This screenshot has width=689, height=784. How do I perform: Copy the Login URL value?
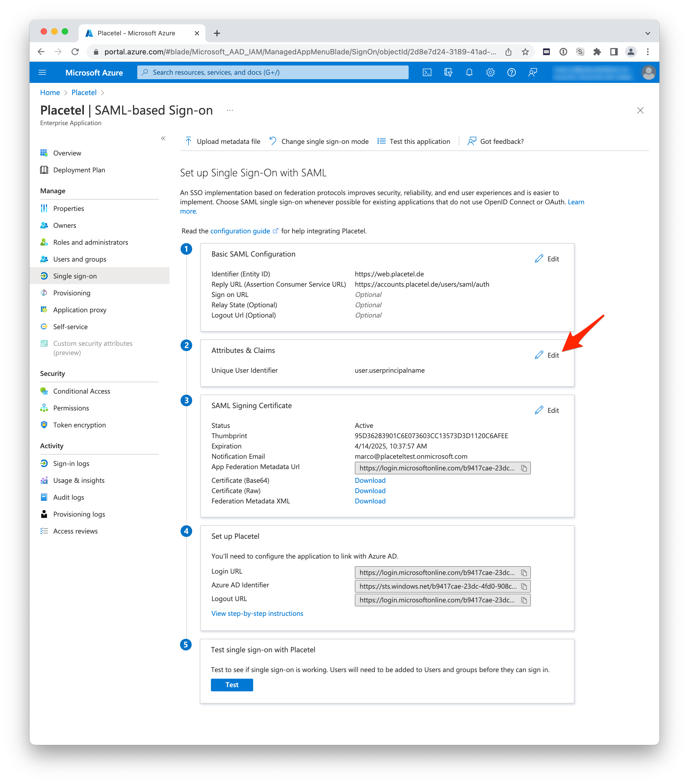(x=524, y=573)
